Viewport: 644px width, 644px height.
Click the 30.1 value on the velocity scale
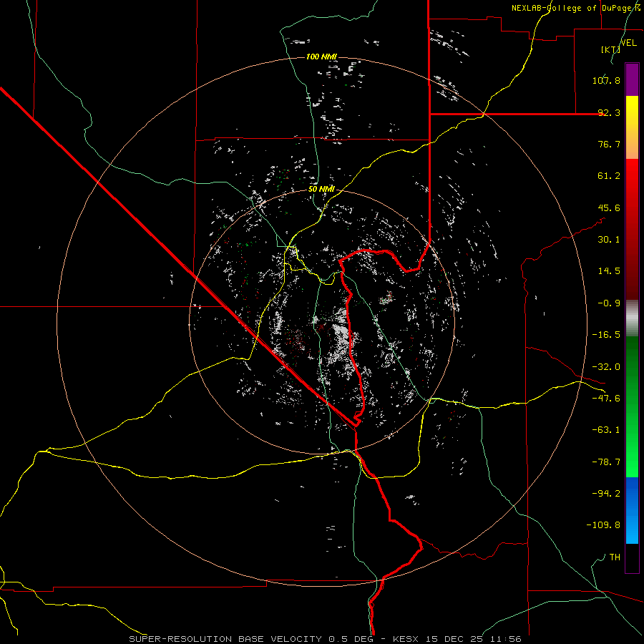tap(609, 240)
